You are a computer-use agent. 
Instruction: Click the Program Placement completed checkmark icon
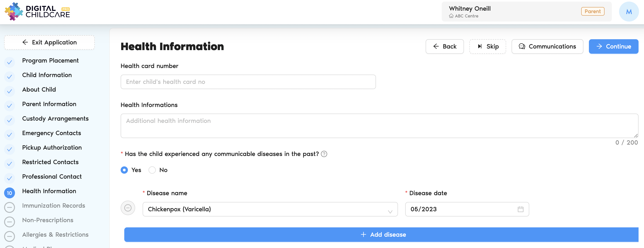click(x=10, y=62)
